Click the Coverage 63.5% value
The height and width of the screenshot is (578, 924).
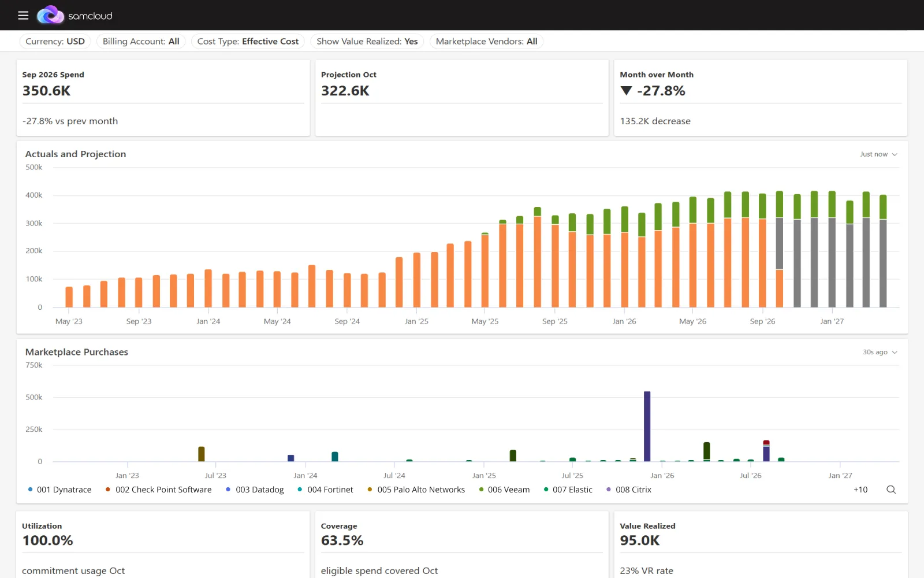342,540
